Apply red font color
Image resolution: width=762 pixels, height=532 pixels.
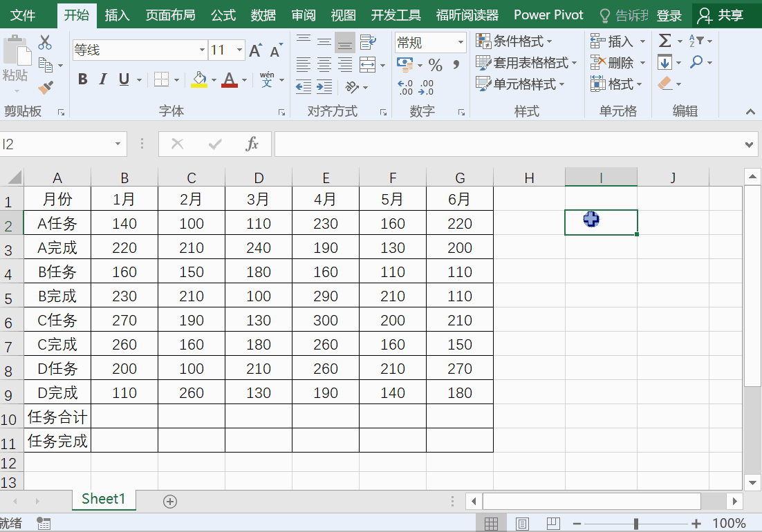[230, 79]
